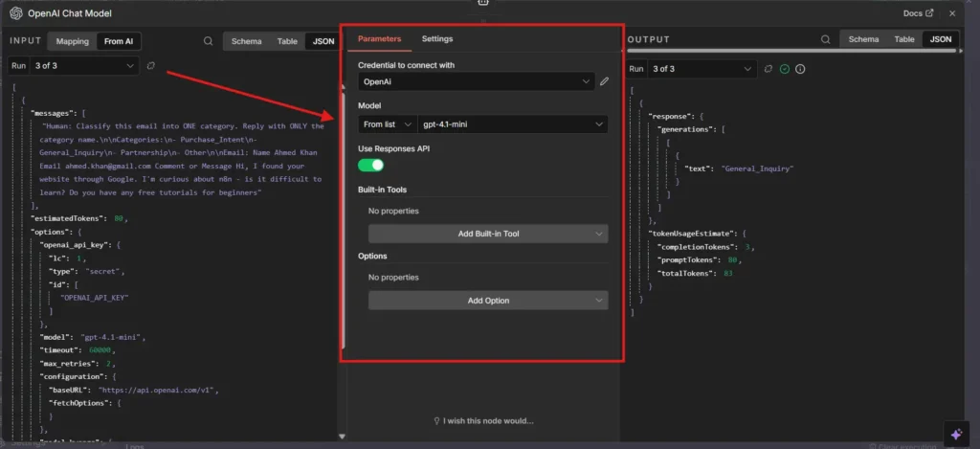980x449 pixels.
Task: Open the Settings tab
Action: point(437,38)
